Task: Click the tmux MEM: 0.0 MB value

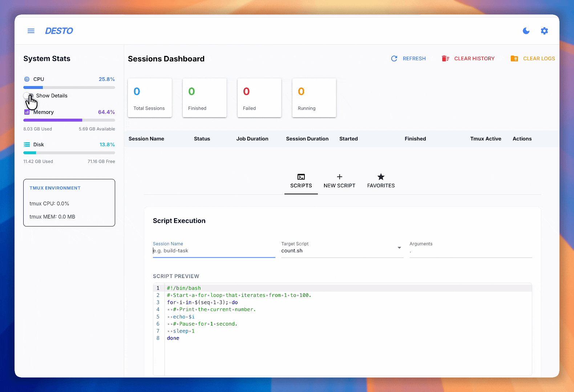Action: click(x=52, y=217)
